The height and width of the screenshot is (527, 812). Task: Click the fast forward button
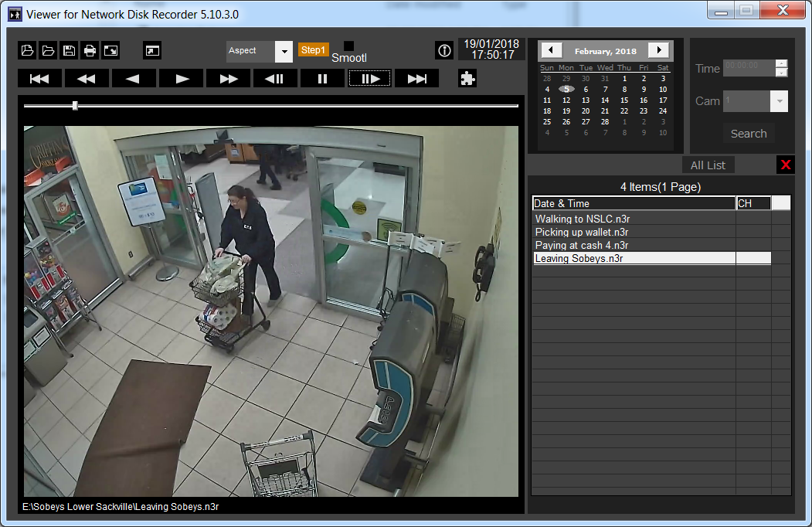click(x=228, y=78)
